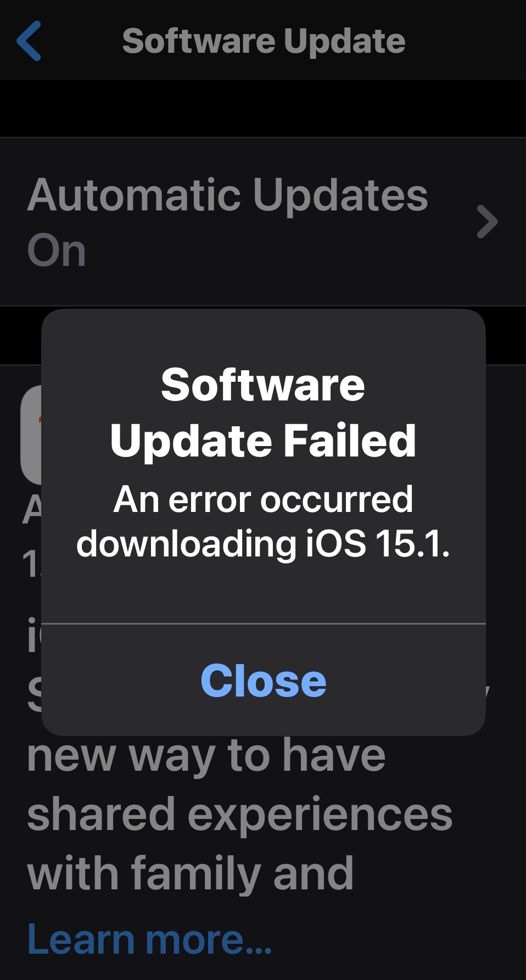Tap the 'new way to have' description line

206,756
